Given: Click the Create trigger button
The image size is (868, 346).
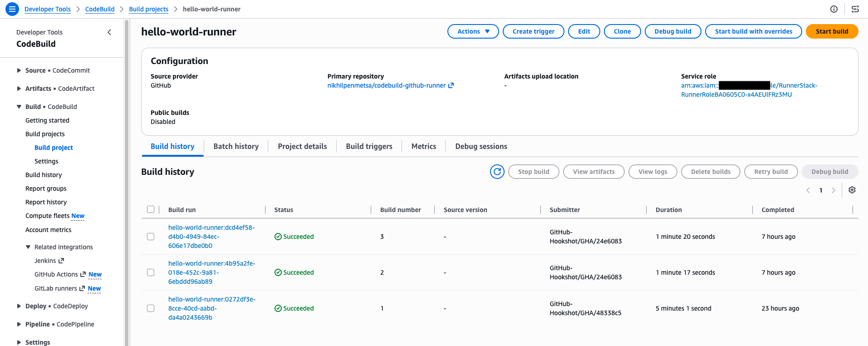Looking at the screenshot, I should click(x=533, y=31).
